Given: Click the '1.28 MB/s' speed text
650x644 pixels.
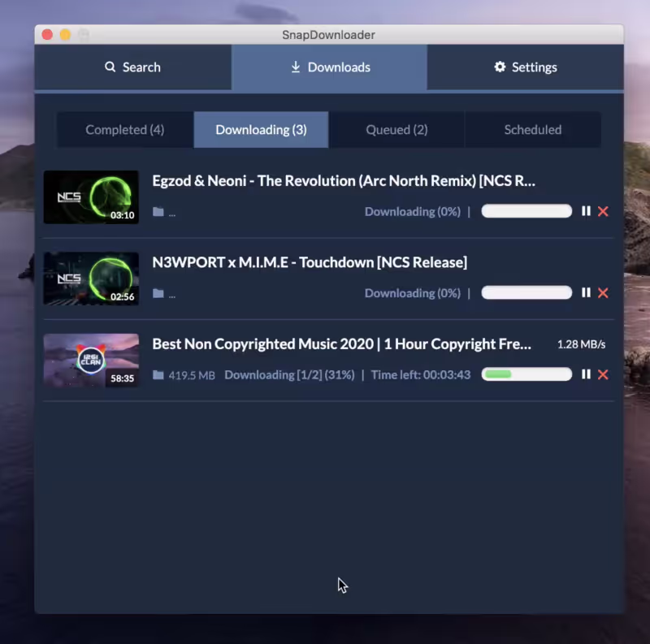Looking at the screenshot, I should tap(581, 344).
